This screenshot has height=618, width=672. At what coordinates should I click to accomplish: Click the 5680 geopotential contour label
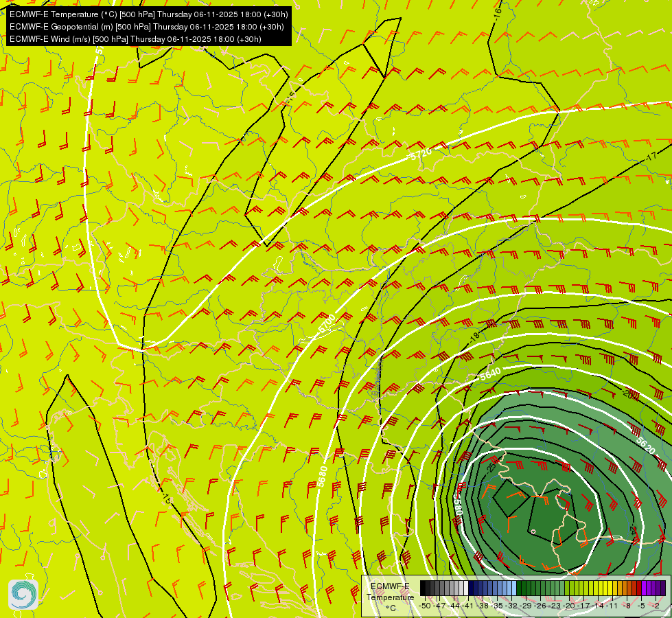click(x=323, y=477)
